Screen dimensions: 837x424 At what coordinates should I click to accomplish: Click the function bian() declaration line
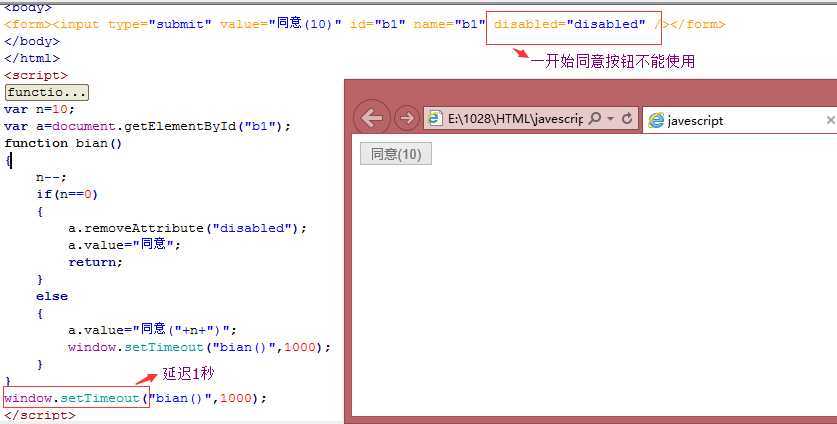tap(63, 143)
